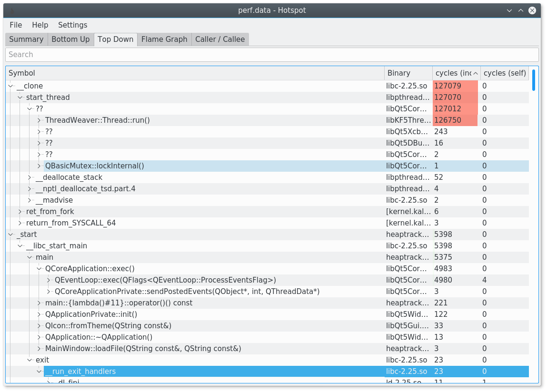Open the Bottom Up tab
This screenshot has width=547, height=392.
tap(70, 39)
